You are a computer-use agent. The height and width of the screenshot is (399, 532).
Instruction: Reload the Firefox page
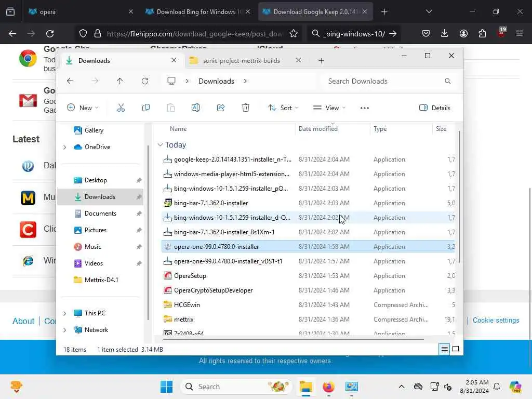pyautogui.click(x=50, y=34)
